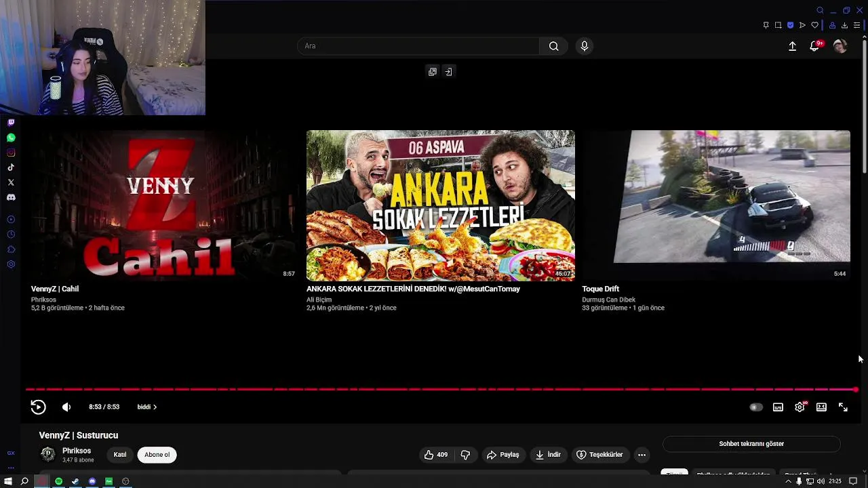This screenshot has width=868, height=488.
Task: Open the GX Corner icon in the sidebar
Action: click(11, 453)
